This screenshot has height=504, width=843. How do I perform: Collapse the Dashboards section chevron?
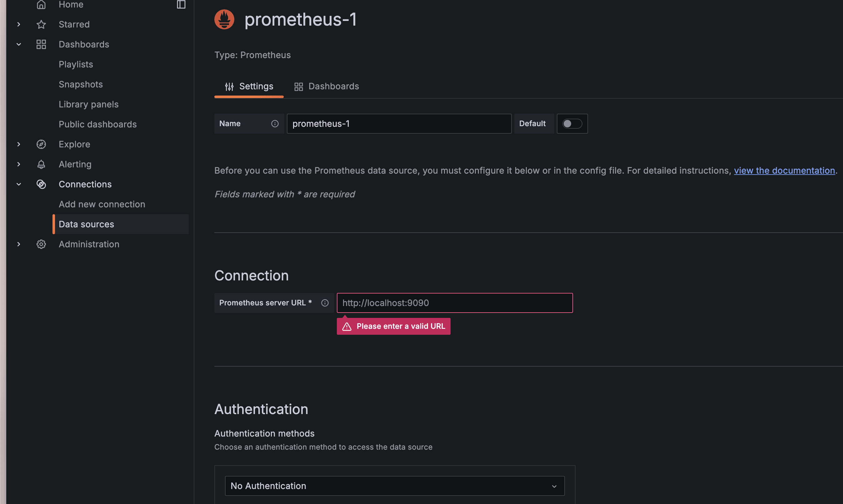click(19, 44)
